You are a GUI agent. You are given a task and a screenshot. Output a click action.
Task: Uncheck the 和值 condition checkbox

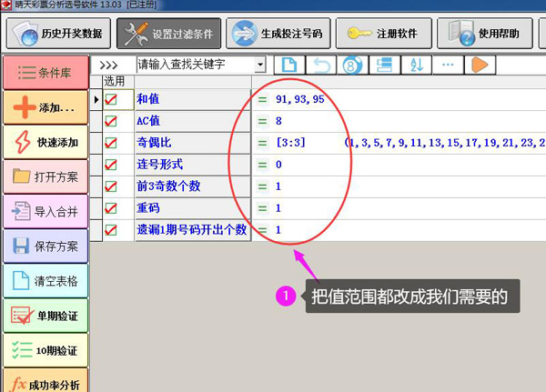pos(112,99)
